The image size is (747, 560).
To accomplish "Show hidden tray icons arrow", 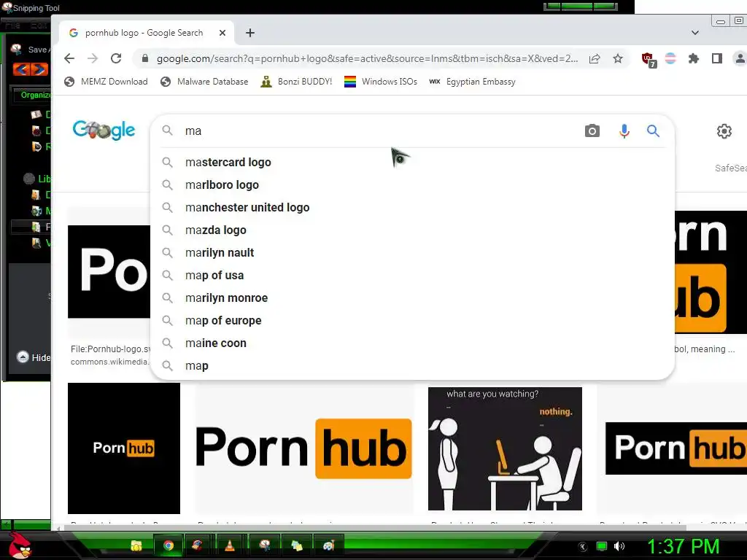I will pos(583,547).
